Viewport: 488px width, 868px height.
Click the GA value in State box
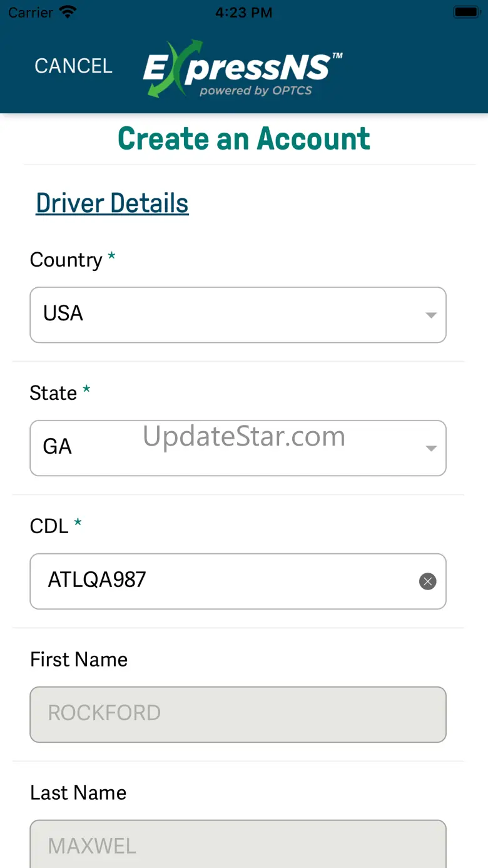pos(58,447)
